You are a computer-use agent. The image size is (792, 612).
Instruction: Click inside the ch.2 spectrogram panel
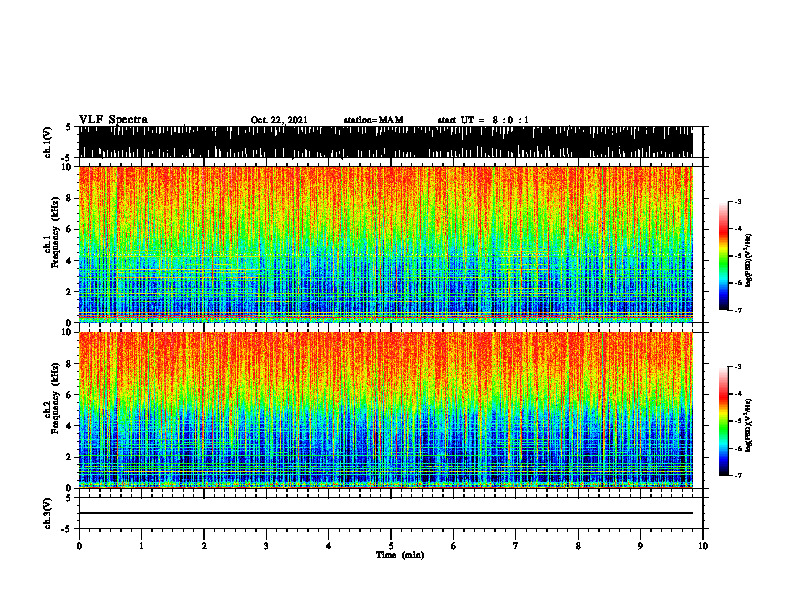pos(386,410)
